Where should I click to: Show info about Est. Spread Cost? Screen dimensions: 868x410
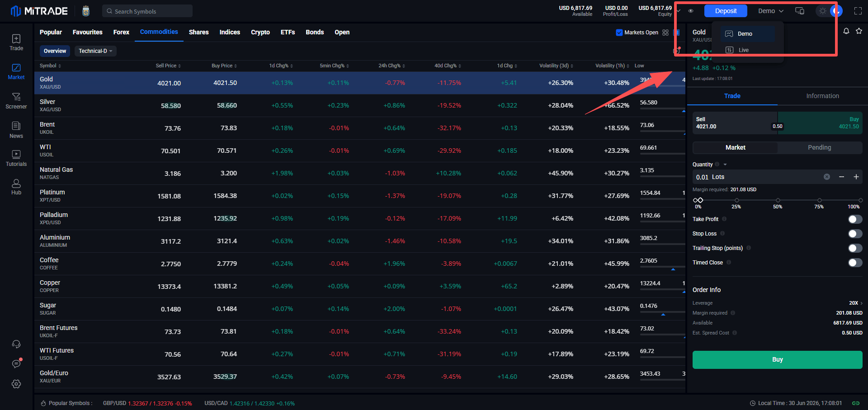point(735,333)
